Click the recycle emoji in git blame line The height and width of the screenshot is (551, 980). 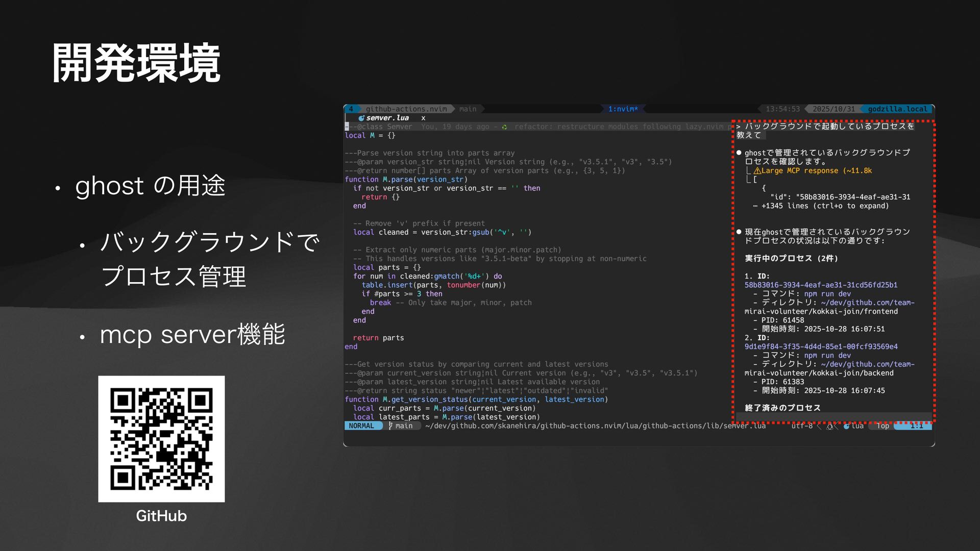coord(504,127)
